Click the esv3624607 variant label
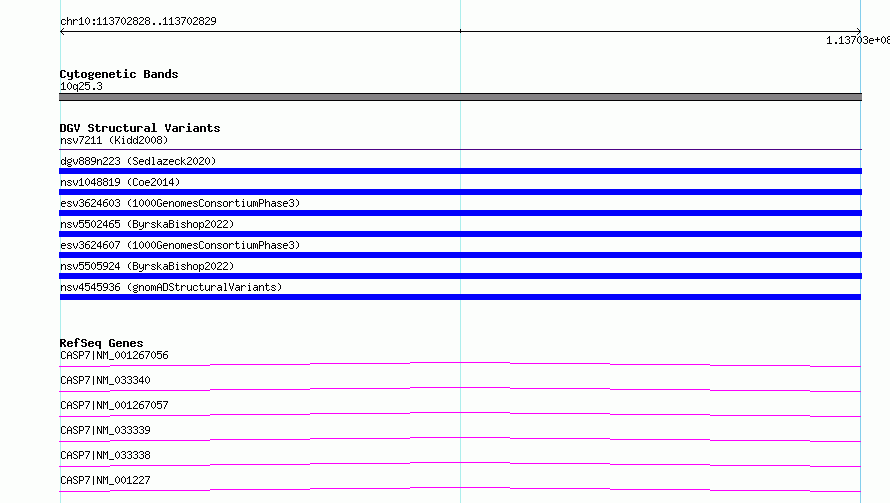Image resolution: width=890 pixels, height=503 pixels. (x=180, y=245)
